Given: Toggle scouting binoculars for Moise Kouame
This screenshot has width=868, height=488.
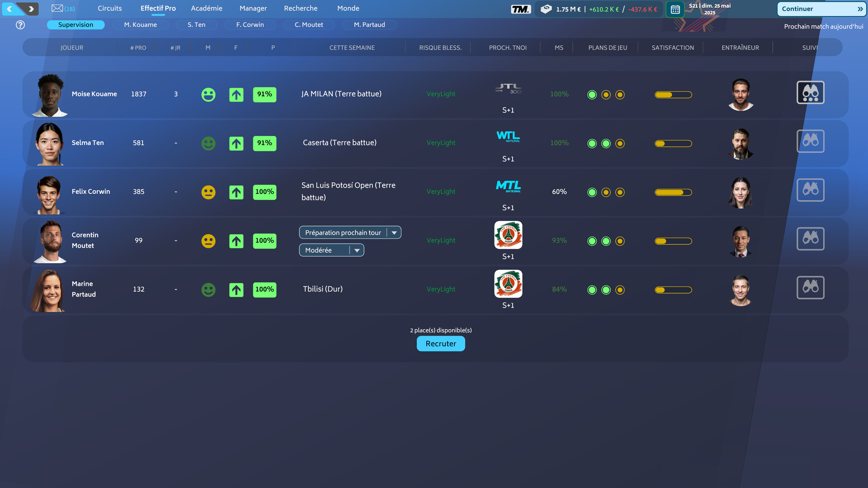Looking at the screenshot, I should click(x=810, y=93).
